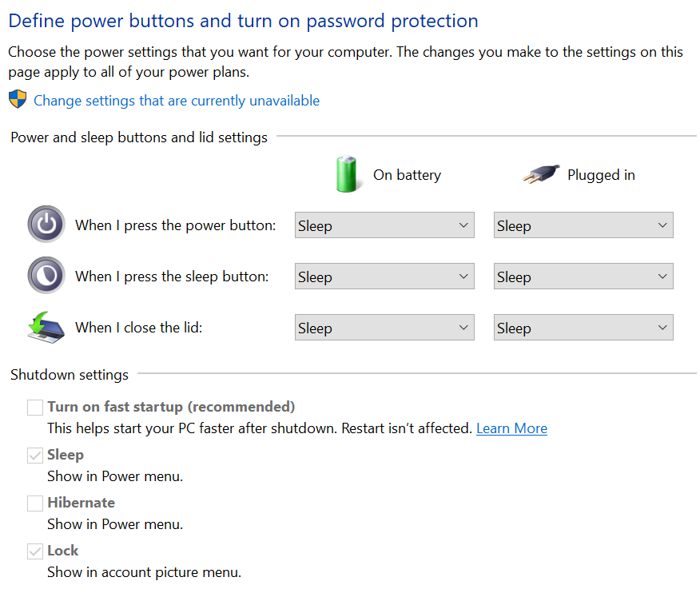The width and height of the screenshot is (700, 593).
Task: Open the Learn More link
Action: click(x=511, y=428)
